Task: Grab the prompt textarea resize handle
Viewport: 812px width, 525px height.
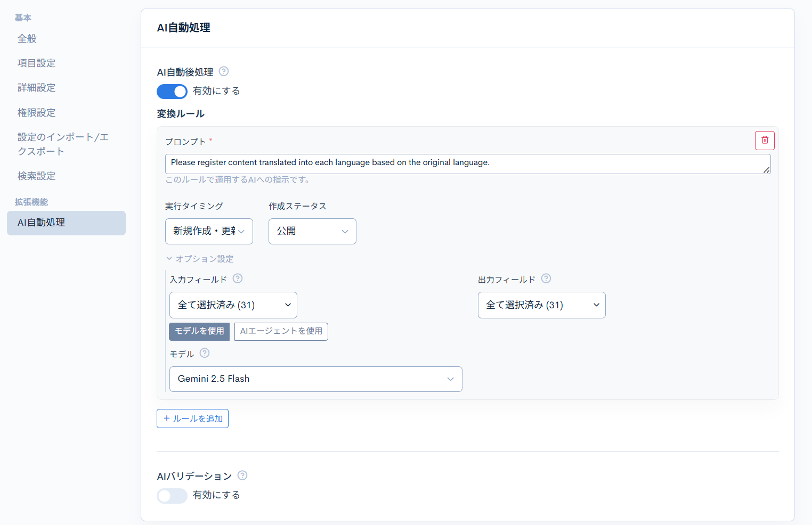Action: click(766, 170)
